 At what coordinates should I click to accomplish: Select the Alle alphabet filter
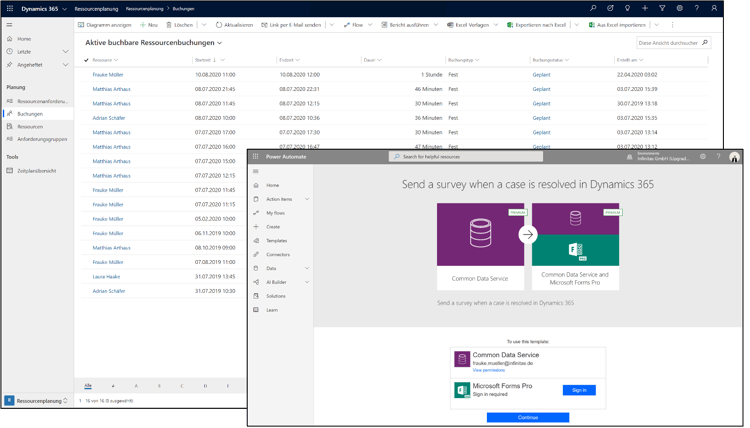(x=88, y=385)
